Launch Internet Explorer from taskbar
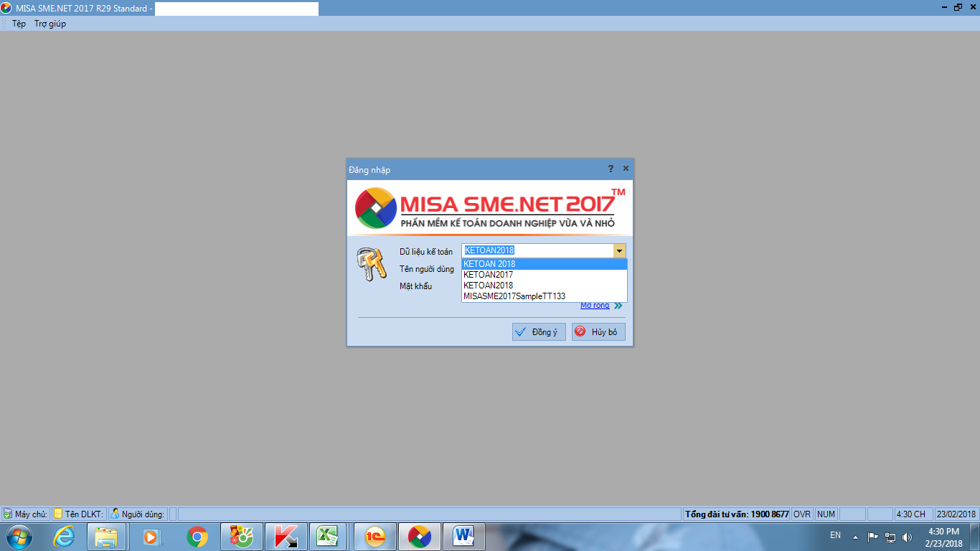Screen dimensions: 980x551 pos(64,537)
